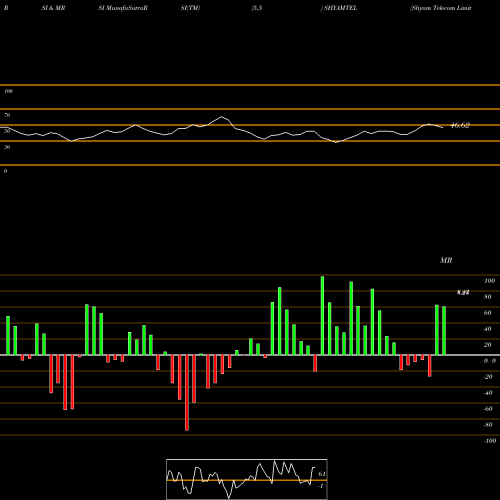The image size is (500, 500).
Task: Click the 'SI MunafaSutraR' header text
Action: pos(123,8)
